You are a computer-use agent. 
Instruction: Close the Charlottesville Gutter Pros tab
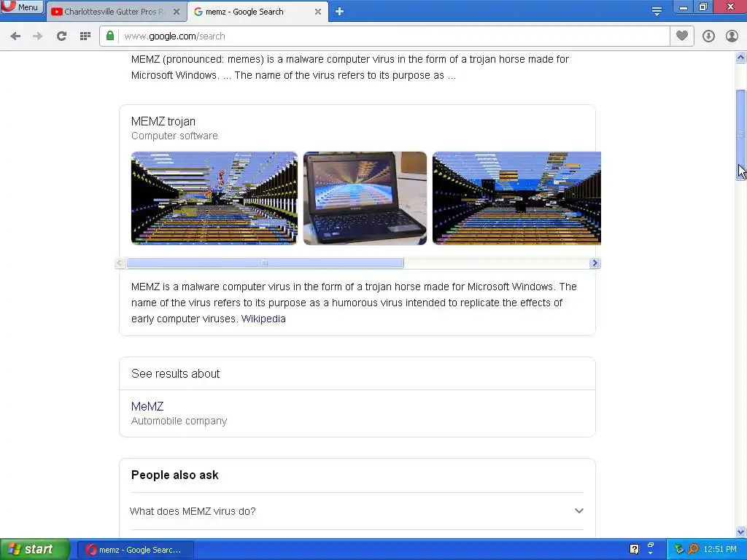click(x=177, y=12)
